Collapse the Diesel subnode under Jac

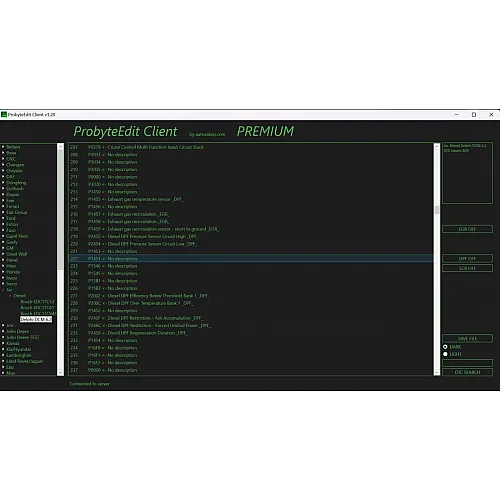(x=10, y=296)
